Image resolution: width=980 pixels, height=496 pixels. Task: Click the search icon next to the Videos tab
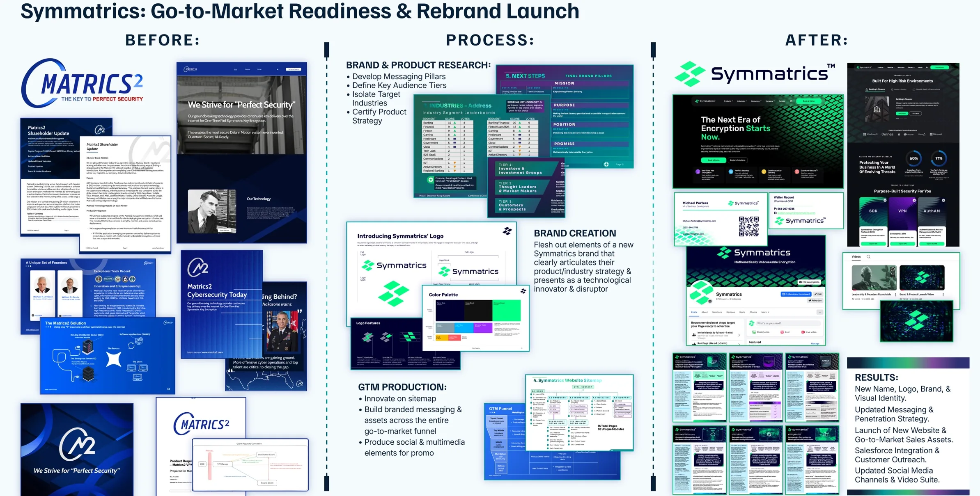pyautogui.click(x=868, y=257)
